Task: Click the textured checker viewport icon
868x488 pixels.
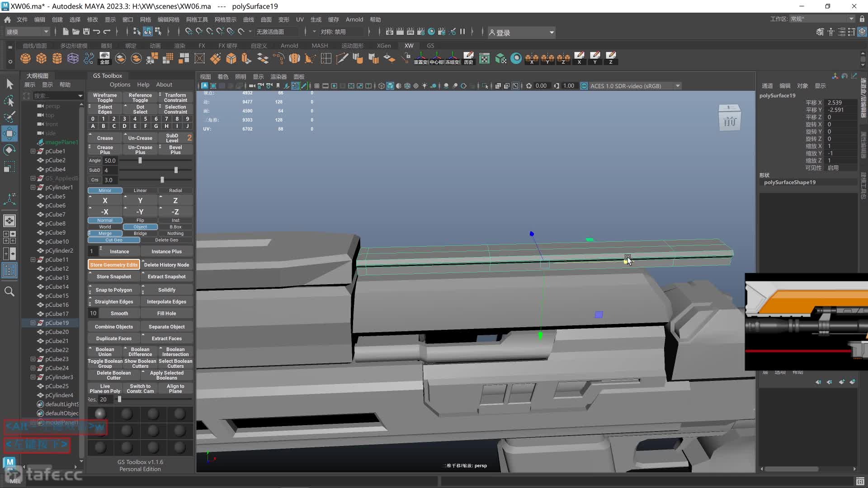Action: (415, 86)
